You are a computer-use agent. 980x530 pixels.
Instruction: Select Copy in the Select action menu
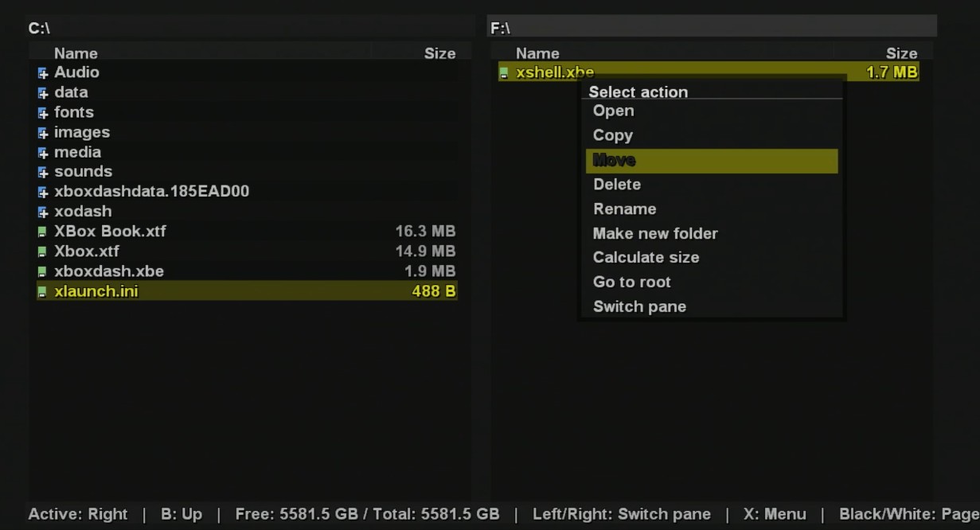point(613,135)
